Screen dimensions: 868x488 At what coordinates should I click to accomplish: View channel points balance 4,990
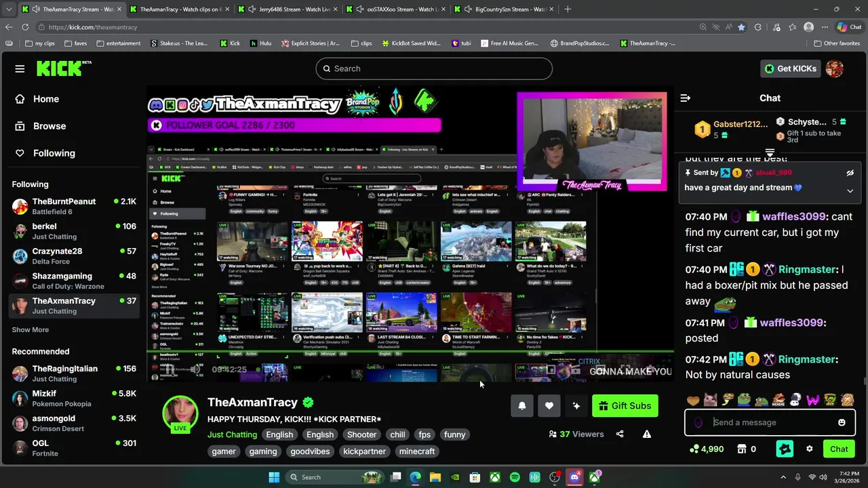[706, 449]
